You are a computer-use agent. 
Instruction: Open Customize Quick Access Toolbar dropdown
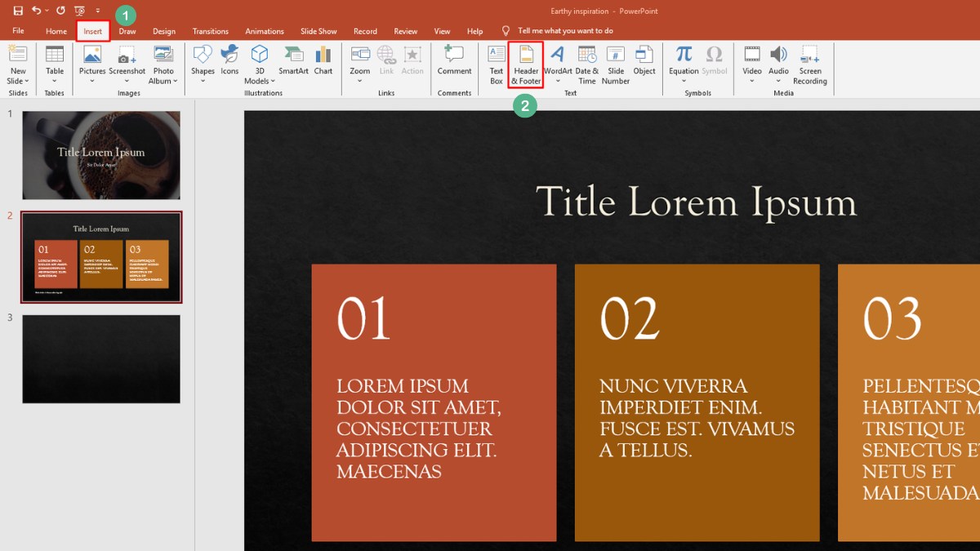[x=98, y=11]
